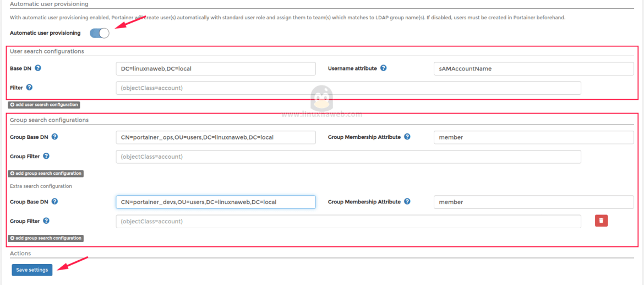
Task: Click add group search configuration above Extra search
Action: 46,174
